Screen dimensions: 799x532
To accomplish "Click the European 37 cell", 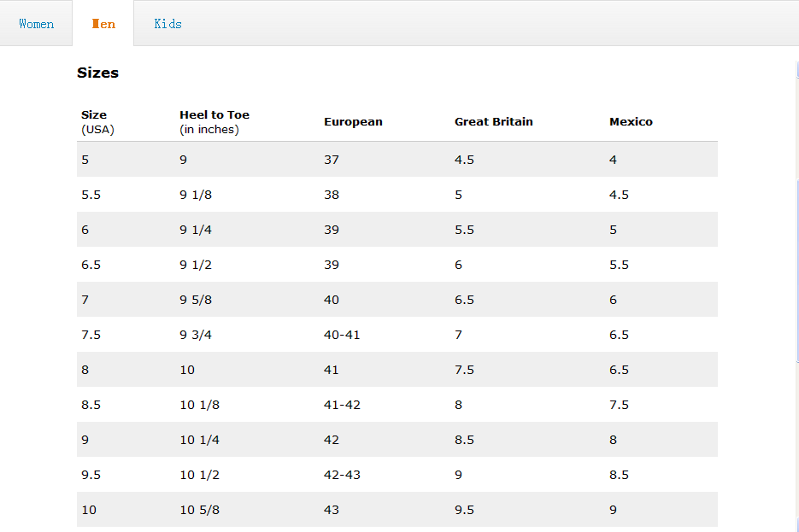I will coord(332,160).
